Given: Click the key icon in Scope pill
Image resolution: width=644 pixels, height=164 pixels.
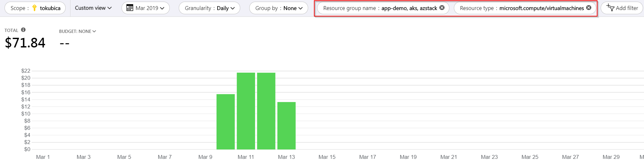Looking at the screenshot, I should tap(34, 8).
